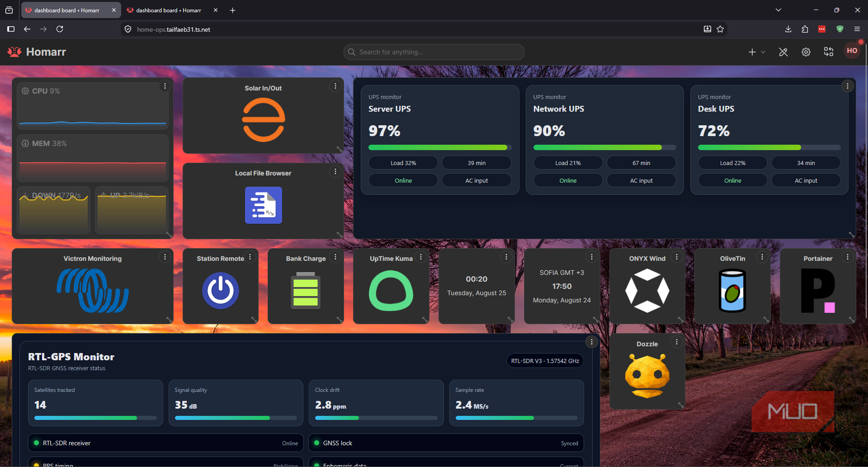Open browser downloads icon

[788, 29]
